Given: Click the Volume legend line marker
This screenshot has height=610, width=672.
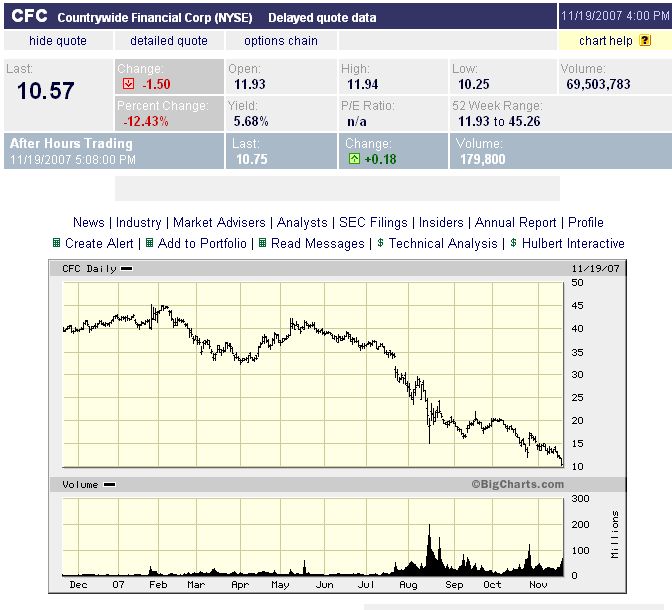Looking at the screenshot, I should tap(109, 485).
